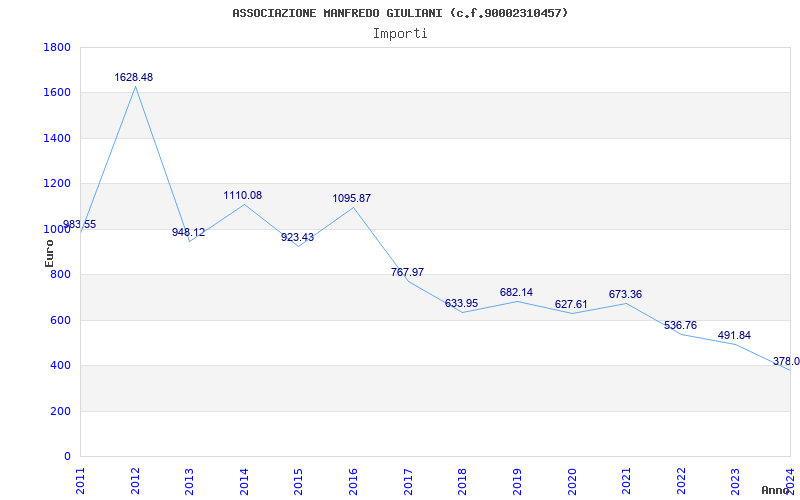Click the 2023 x-axis label
Screen dimensions: 800x500
pos(736,482)
